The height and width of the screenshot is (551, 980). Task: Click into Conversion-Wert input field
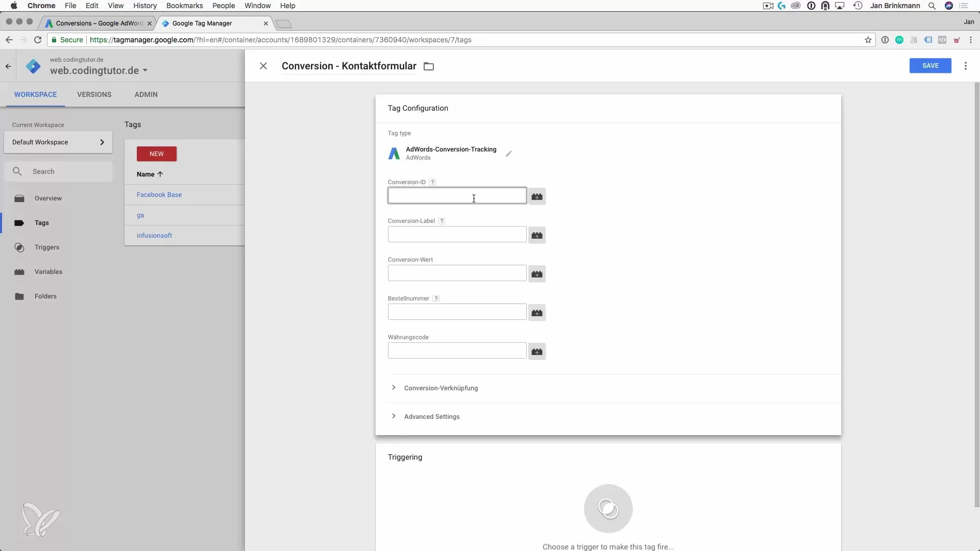point(457,273)
